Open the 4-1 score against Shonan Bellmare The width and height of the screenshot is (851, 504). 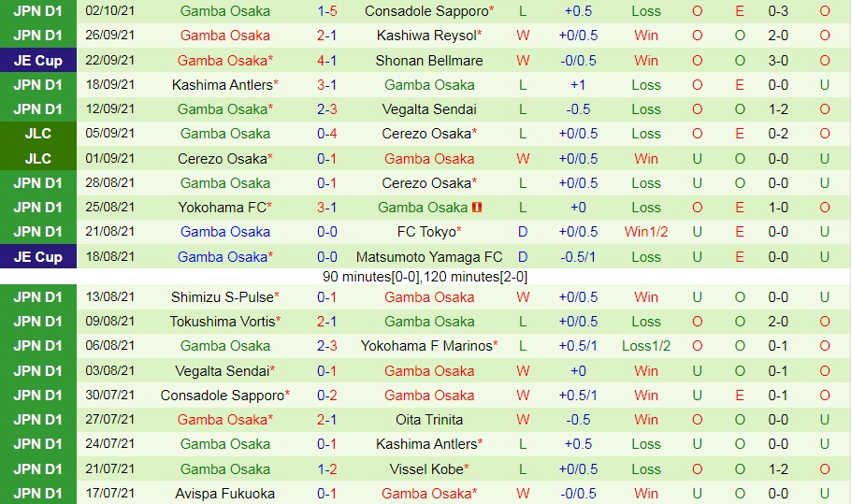coord(326,60)
